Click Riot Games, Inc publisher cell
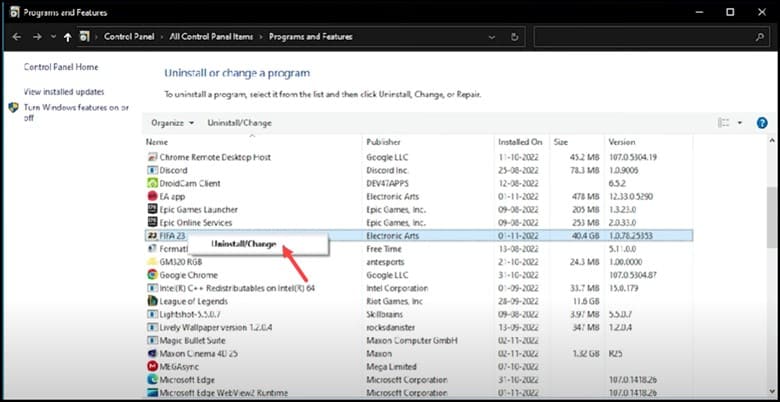Viewport: 780px width, 402px height. coord(395,301)
